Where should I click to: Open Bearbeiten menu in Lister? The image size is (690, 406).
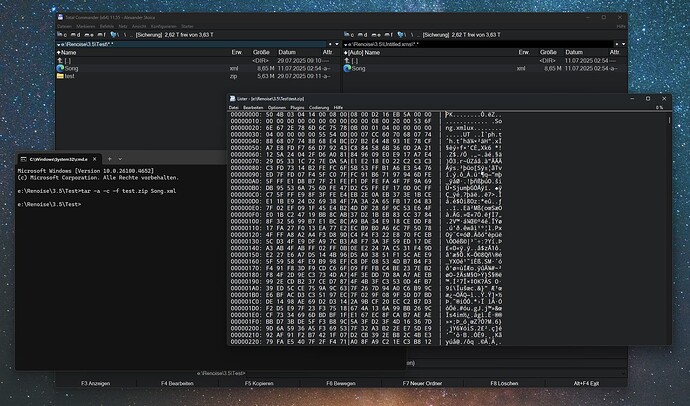tap(253, 107)
